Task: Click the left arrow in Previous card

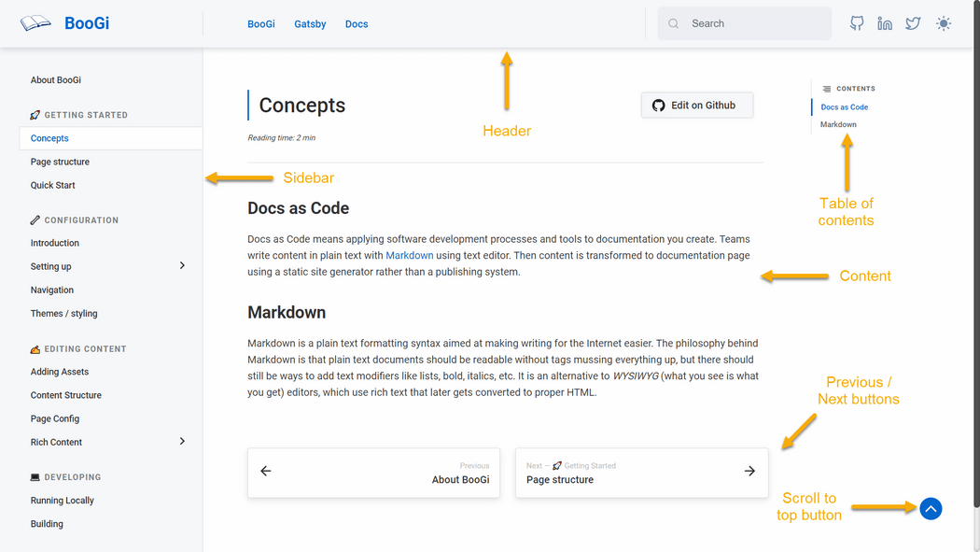Action: pyautogui.click(x=266, y=471)
